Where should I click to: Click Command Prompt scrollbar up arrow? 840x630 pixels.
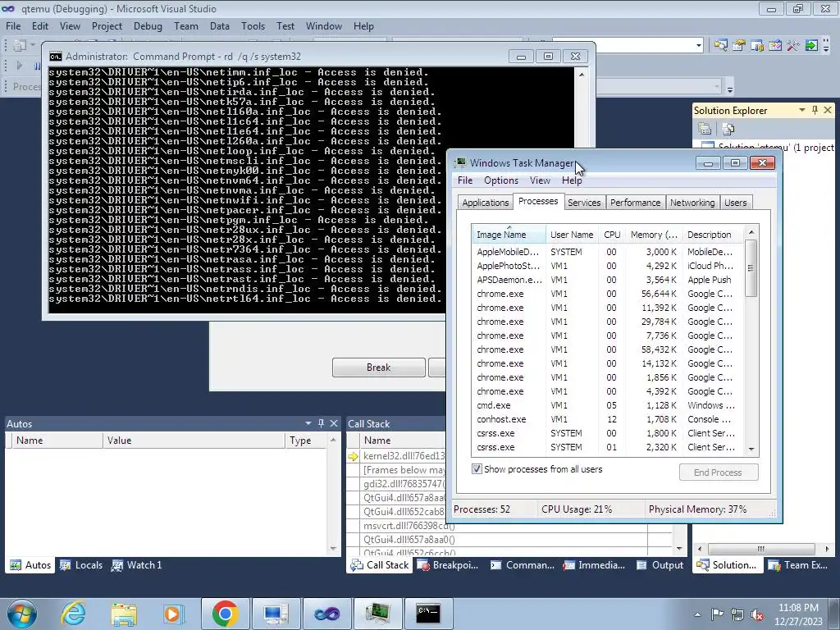click(x=582, y=75)
